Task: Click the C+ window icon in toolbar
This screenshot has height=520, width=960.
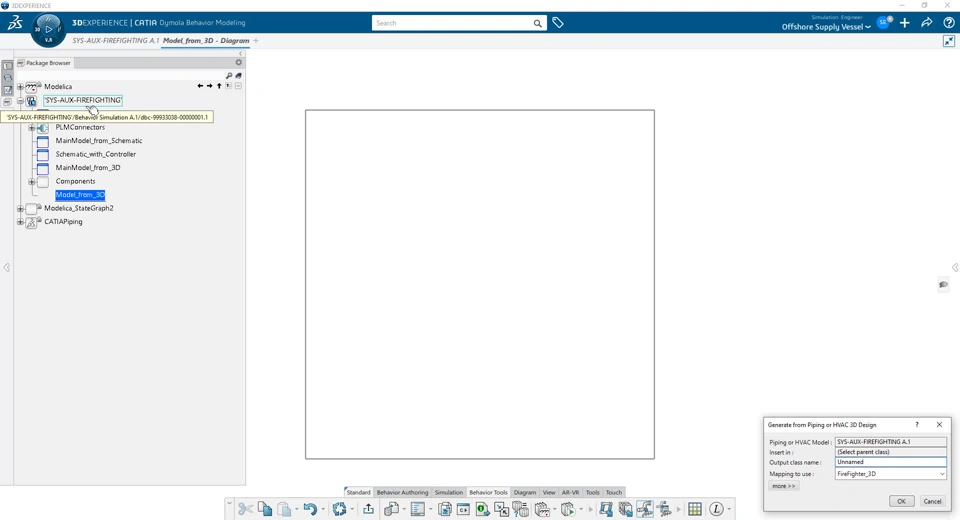Action: click(463, 509)
